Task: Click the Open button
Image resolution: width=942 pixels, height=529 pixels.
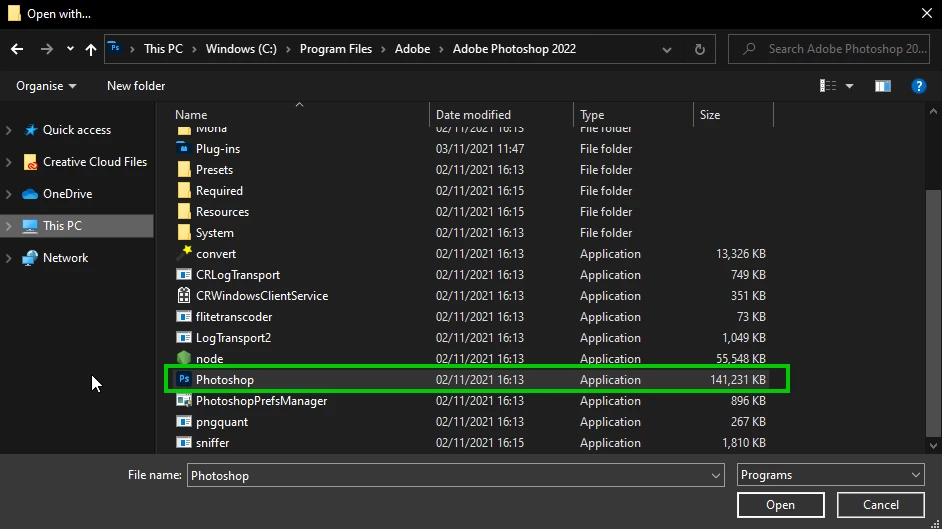Action: tap(780, 505)
